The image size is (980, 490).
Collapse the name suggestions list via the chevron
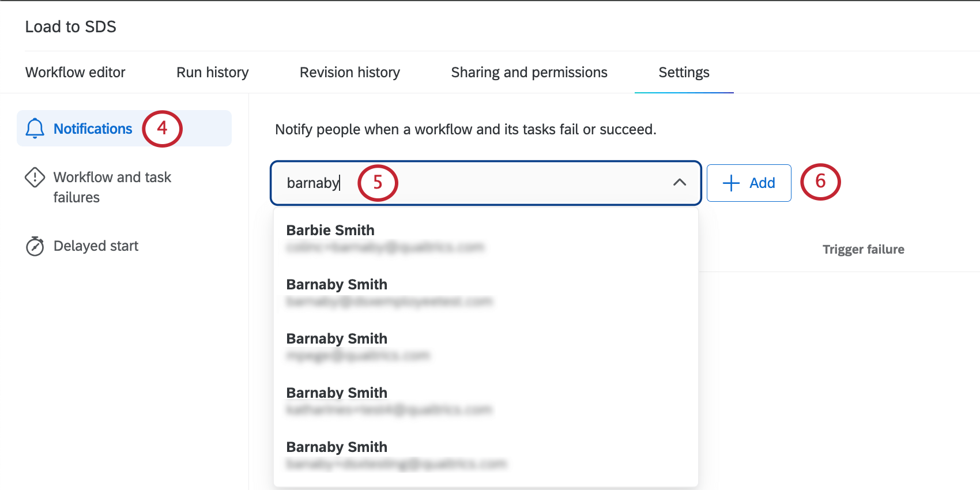pyautogui.click(x=680, y=183)
